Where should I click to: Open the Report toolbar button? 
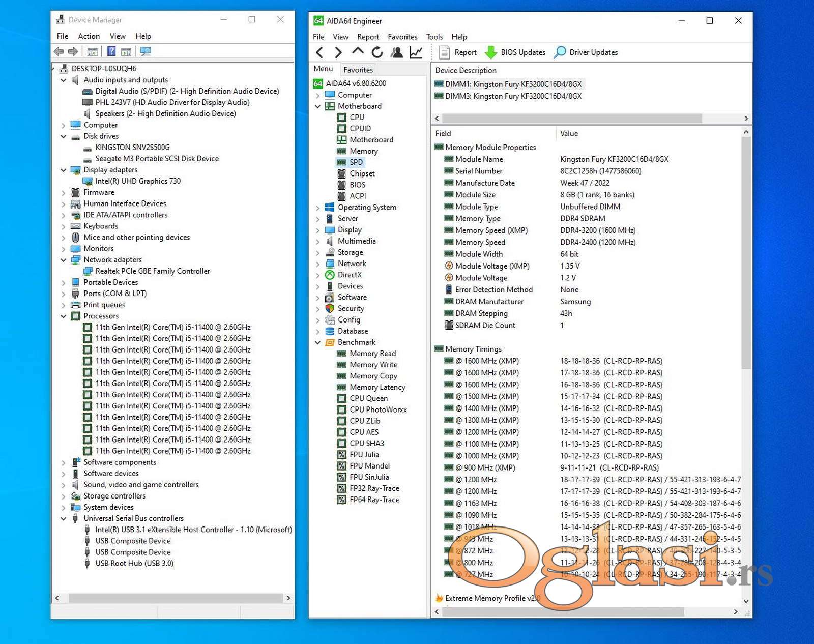tap(458, 52)
